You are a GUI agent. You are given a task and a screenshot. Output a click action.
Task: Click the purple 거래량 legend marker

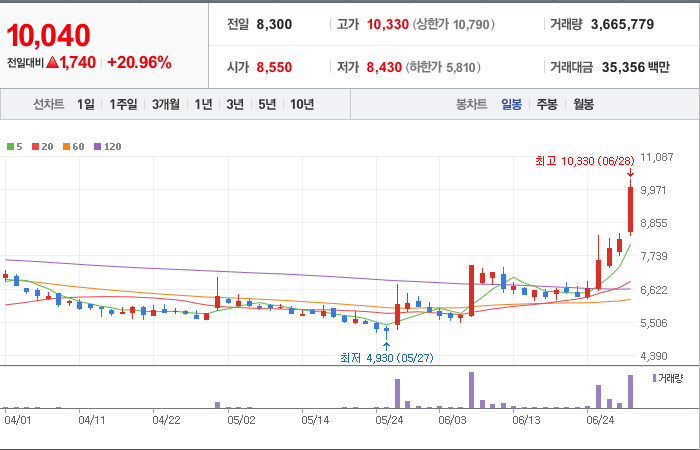click(654, 378)
